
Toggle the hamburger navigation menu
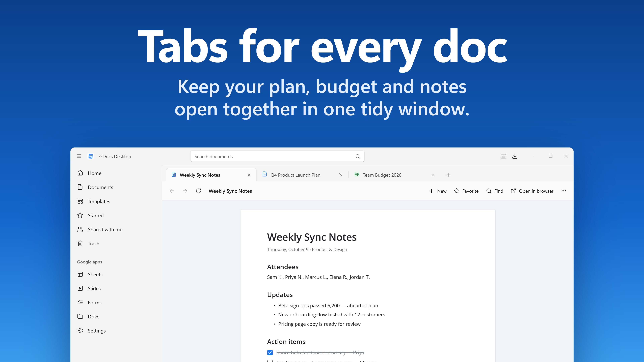coord(79,156)
